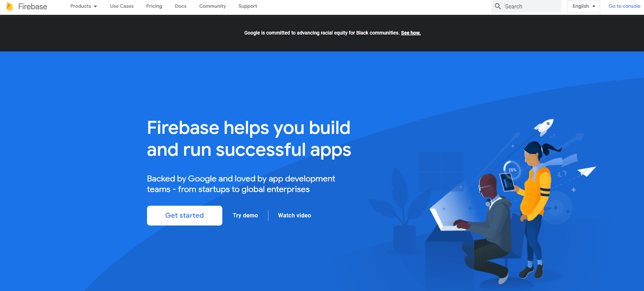The height and width of the screenshot is (291, 644).
Task: Click the racial equity announcement text
Action: (322, 33)
